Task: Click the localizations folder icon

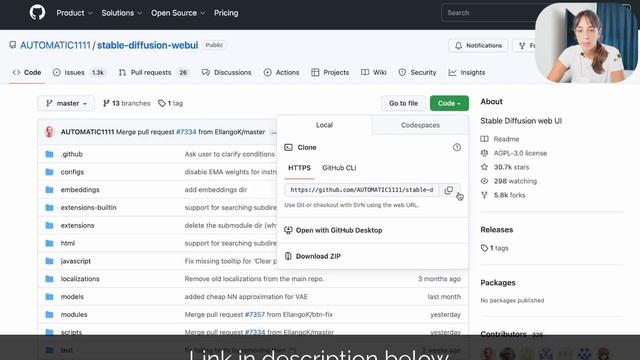Action: 49,279
